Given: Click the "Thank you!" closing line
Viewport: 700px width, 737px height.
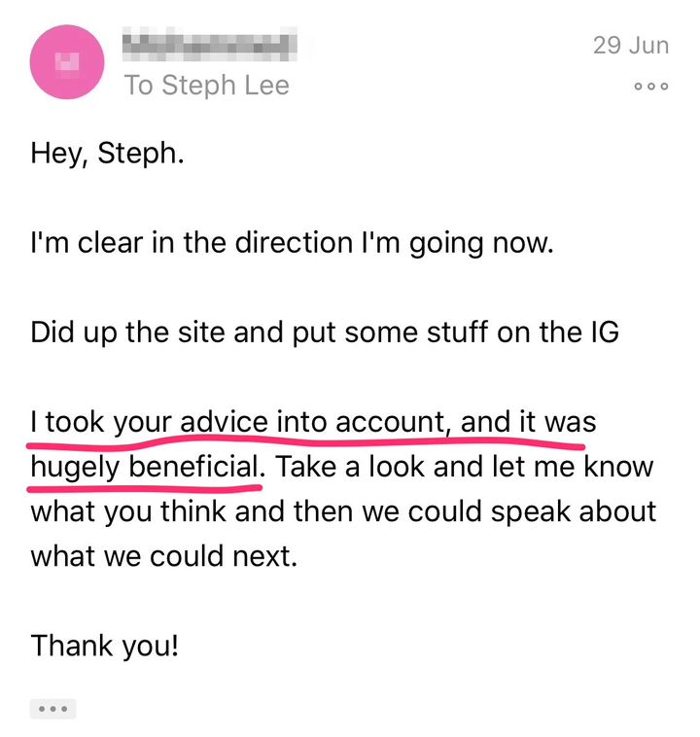Looking at the screenshot, I should 105,646.
